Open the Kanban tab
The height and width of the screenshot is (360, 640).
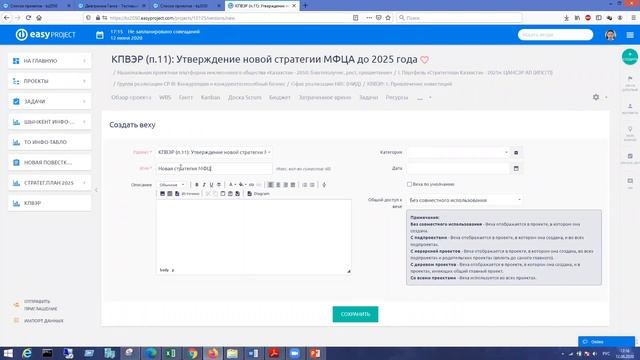pyautogui.click(x=210, y=98)
